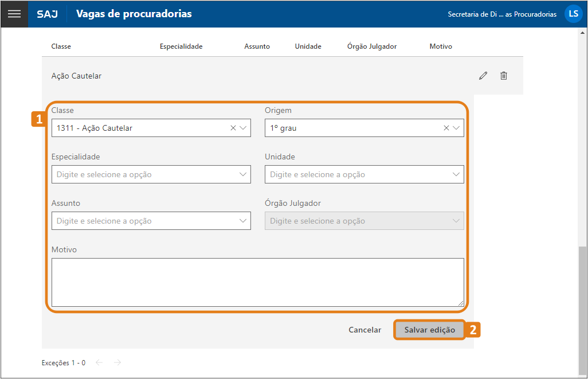Select the Unidade column header
Screen dimensions: 588x379
coord(308,46)
